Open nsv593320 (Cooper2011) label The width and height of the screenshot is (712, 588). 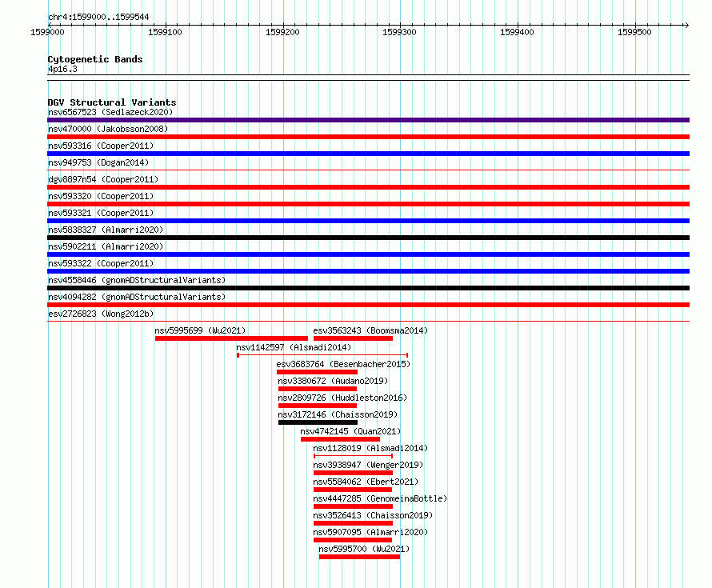[101, 196]
